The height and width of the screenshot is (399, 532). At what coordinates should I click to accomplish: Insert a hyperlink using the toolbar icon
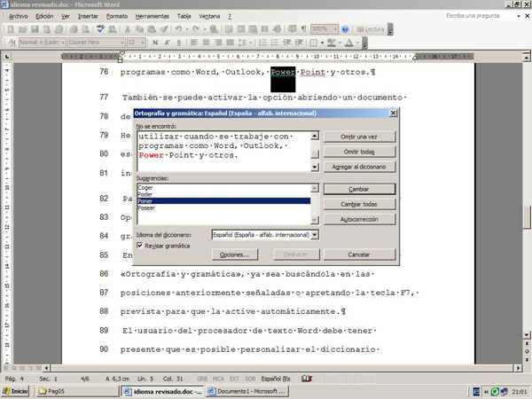pos(214,29)
